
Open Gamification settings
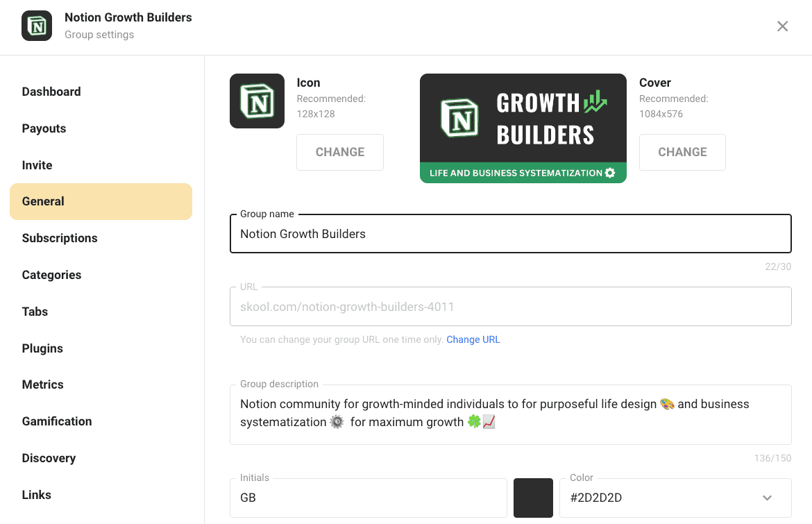pos(56,421)
